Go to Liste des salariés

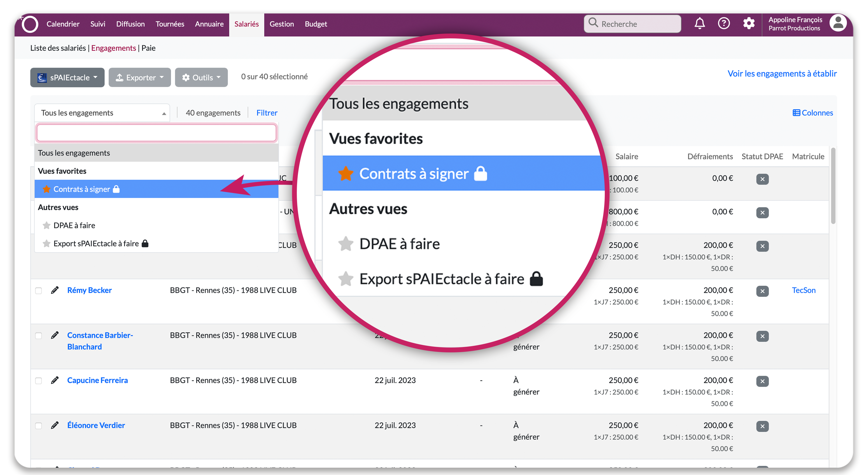click(58, 48)
